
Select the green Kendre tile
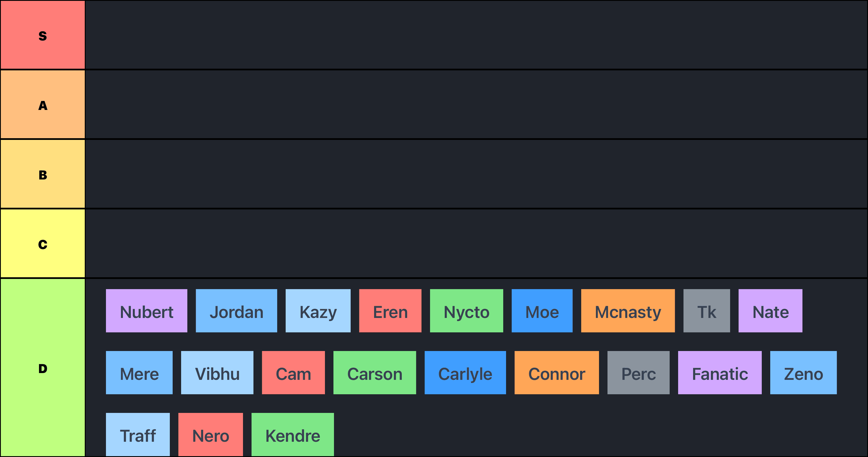coord(292,435)
